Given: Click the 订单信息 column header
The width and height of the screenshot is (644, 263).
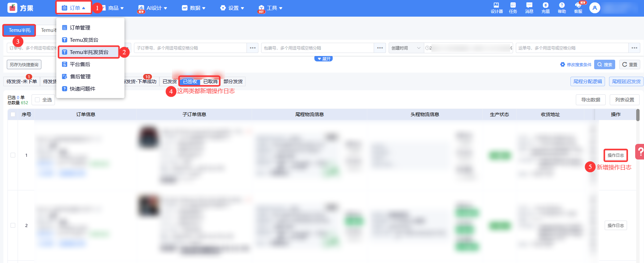Looking at the screenshot, I should pos(86,114).
